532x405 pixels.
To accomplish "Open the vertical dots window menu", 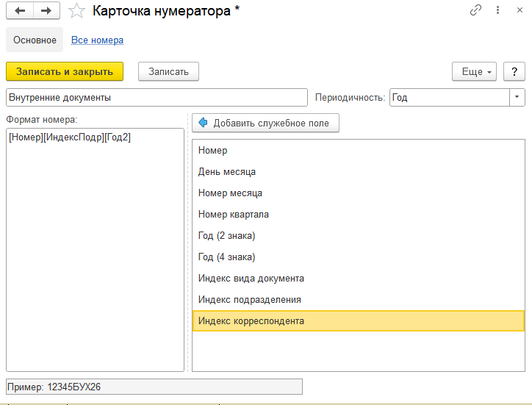I will 498,10.
